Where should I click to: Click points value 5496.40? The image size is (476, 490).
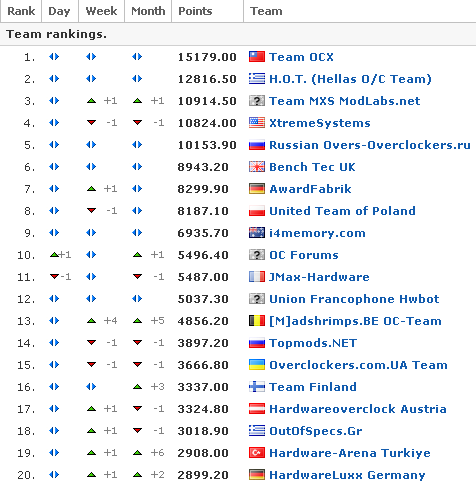(203, 255)
